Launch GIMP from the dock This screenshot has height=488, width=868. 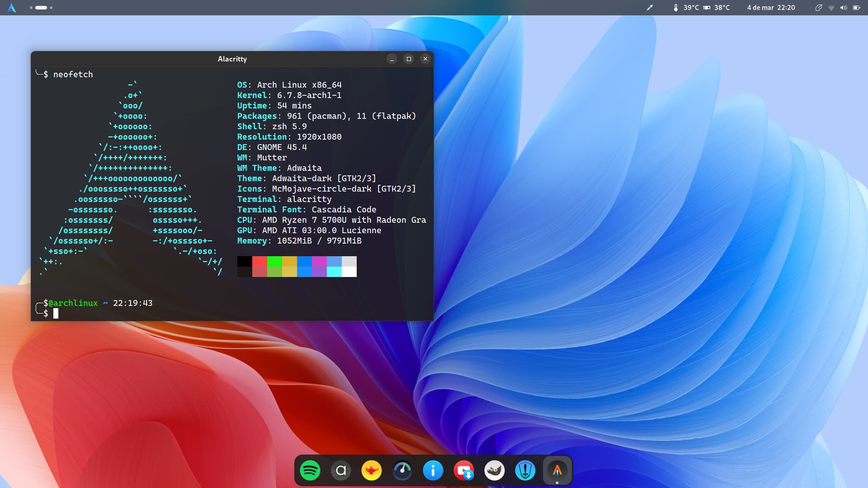(495, 470)
